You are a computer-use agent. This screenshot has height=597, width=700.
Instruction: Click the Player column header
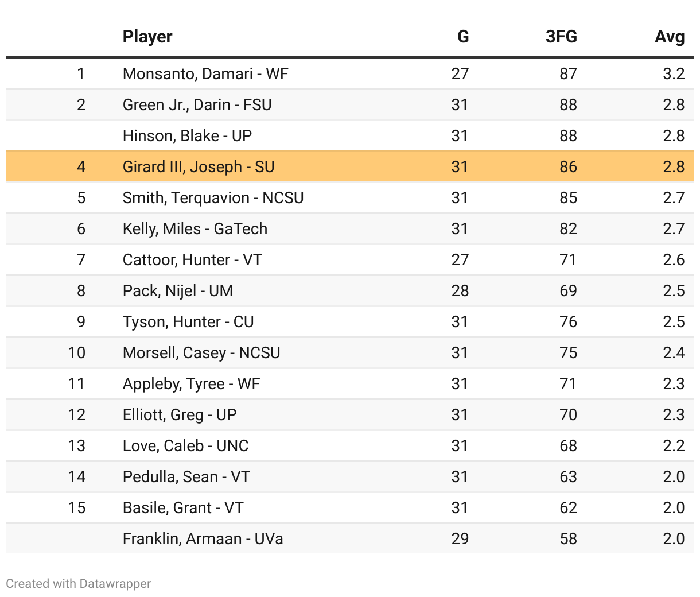tap(147, 37)
